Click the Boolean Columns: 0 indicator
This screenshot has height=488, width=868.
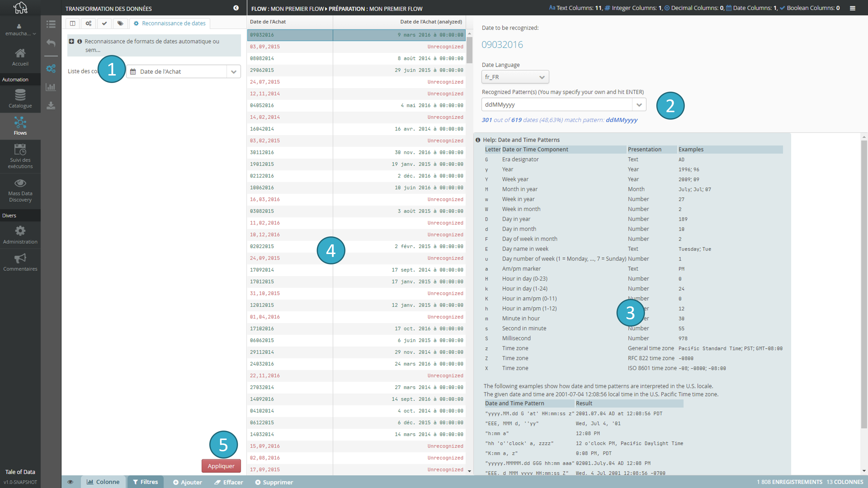pos(809,8)
